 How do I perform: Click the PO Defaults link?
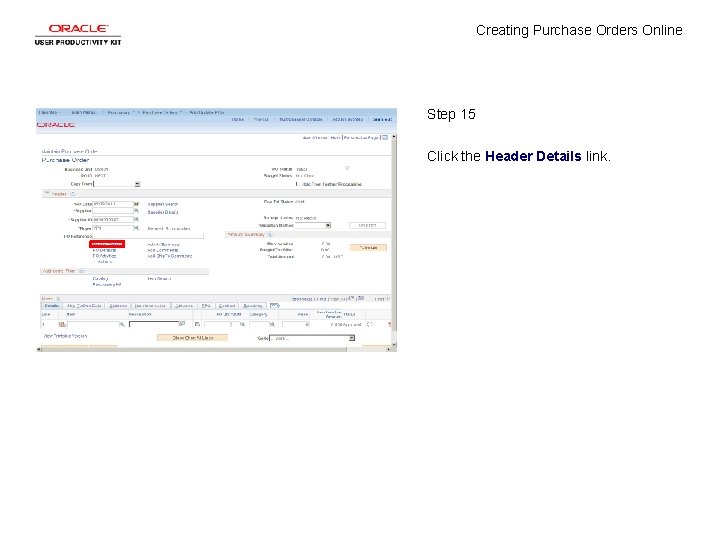pos(104,250)
